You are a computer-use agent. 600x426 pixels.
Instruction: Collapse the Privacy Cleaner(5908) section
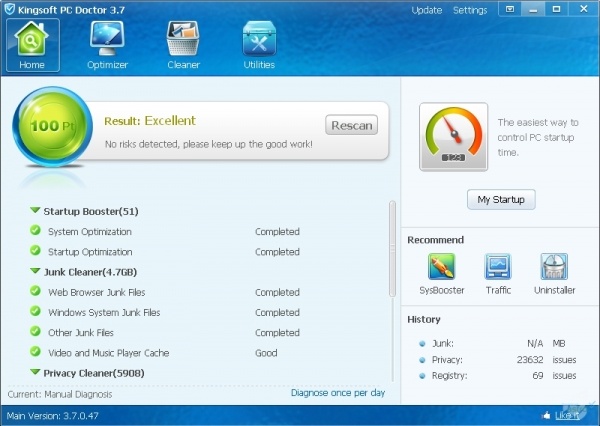35,372
